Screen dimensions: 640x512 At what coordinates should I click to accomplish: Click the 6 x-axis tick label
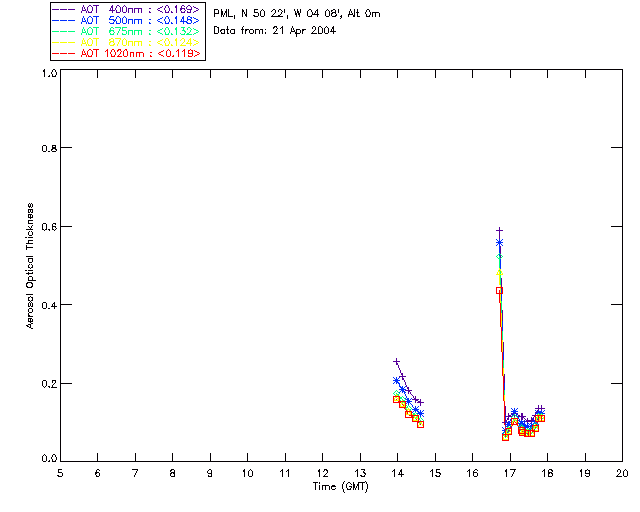pos(98,473)
